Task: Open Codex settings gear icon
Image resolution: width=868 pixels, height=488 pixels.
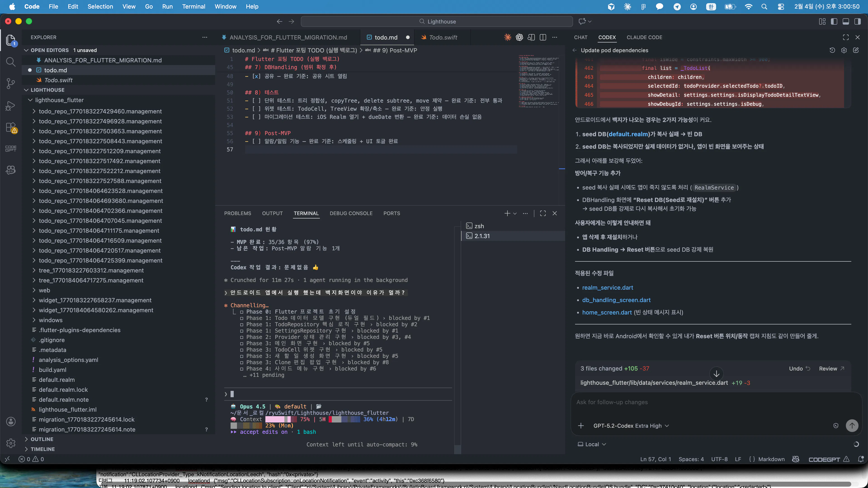Action: pyautogui.click(x=844, y=50)
